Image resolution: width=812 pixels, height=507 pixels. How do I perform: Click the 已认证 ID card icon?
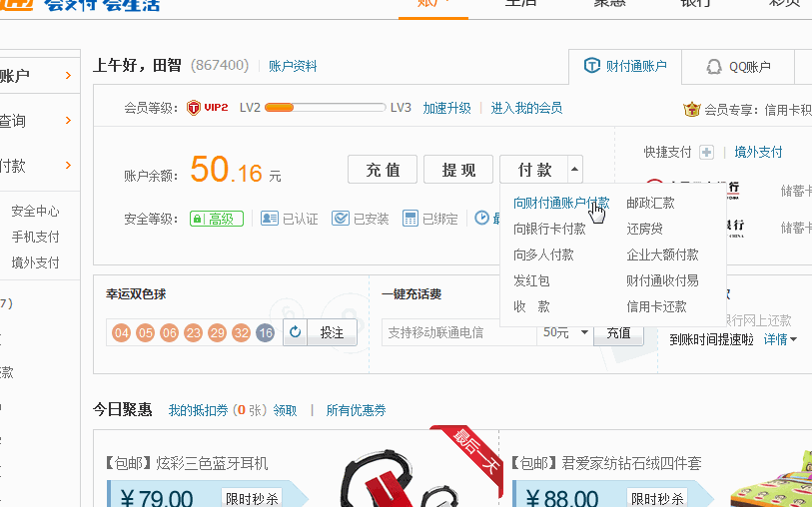(x=270, y=219)
